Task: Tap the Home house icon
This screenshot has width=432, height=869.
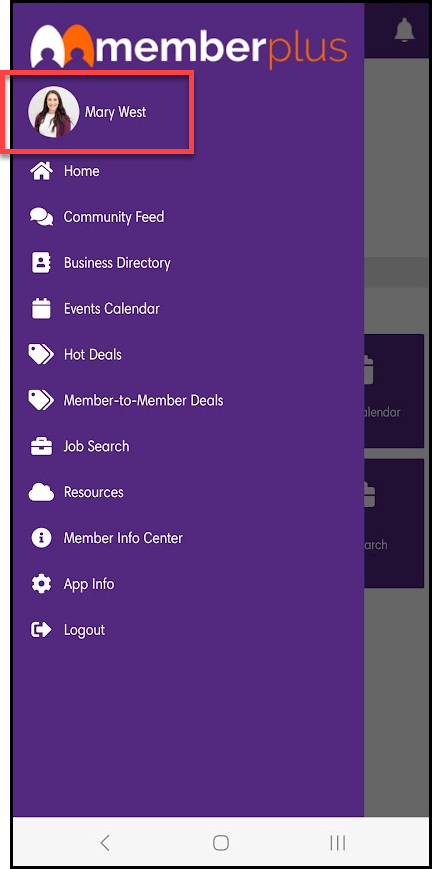Action: coord(42,171)
